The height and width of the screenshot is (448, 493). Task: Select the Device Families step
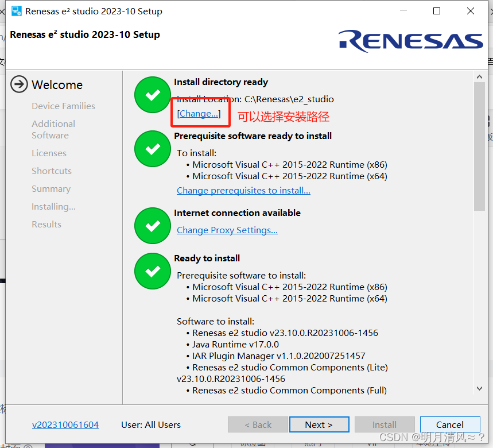click(63, 106)
